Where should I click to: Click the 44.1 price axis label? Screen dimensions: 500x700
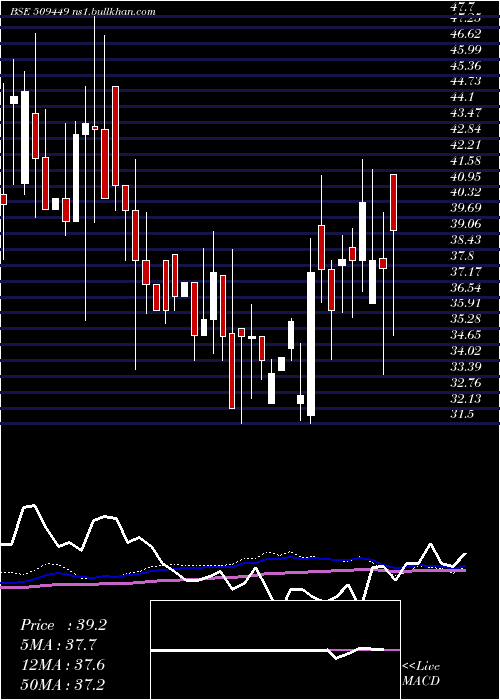click(x=463, y=97)
